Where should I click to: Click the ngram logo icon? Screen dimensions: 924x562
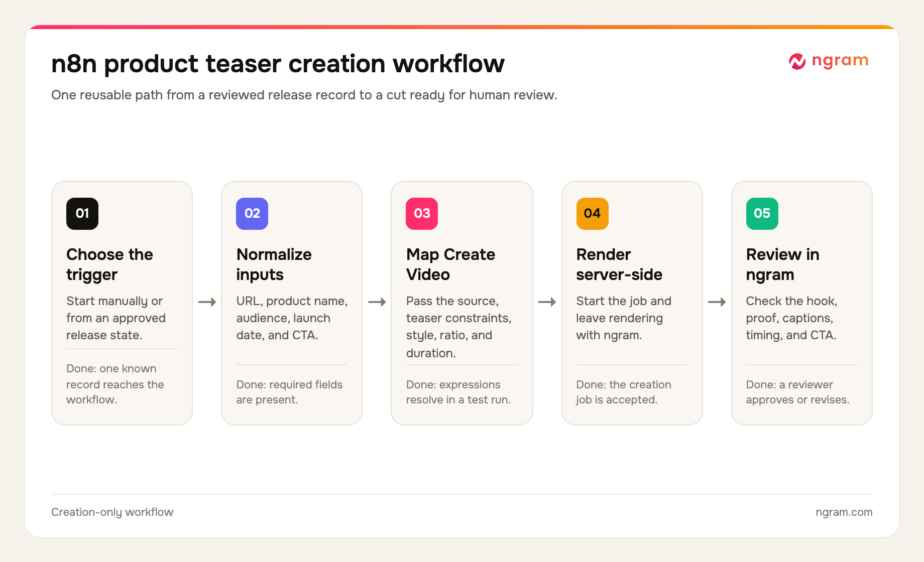coord(797,61)
